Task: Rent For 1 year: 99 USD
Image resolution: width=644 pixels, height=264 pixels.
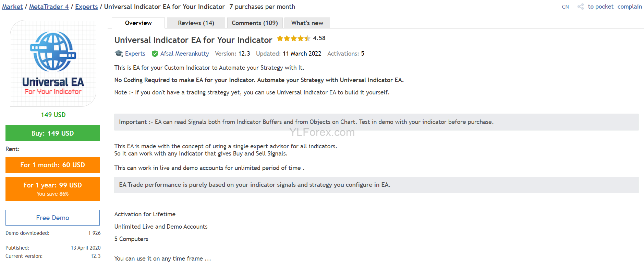Action: pos(52,189)
